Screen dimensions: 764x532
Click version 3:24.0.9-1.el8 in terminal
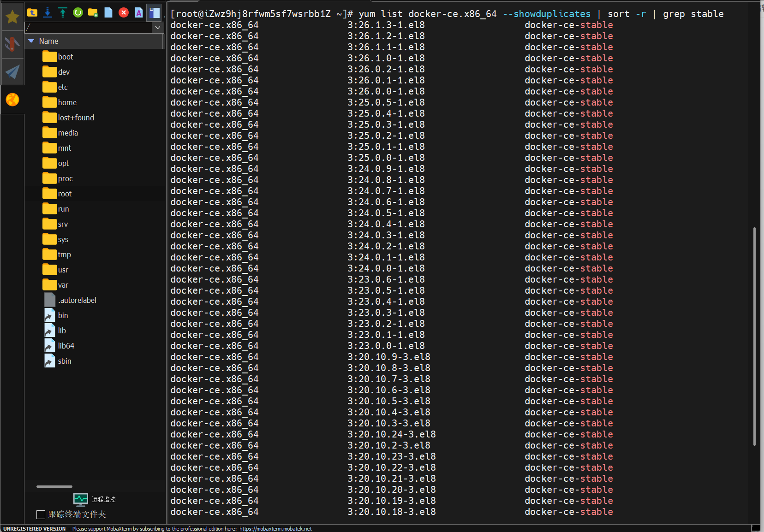point(386,169)
